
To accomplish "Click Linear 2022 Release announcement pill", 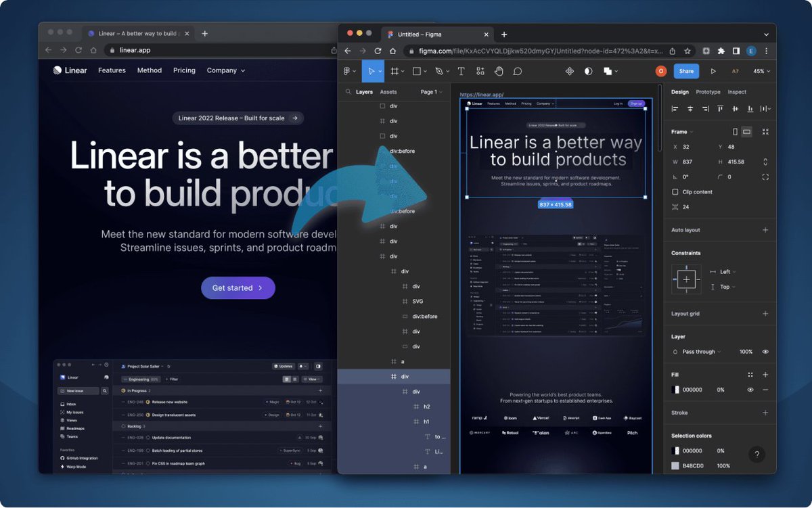I will [238, 118].
